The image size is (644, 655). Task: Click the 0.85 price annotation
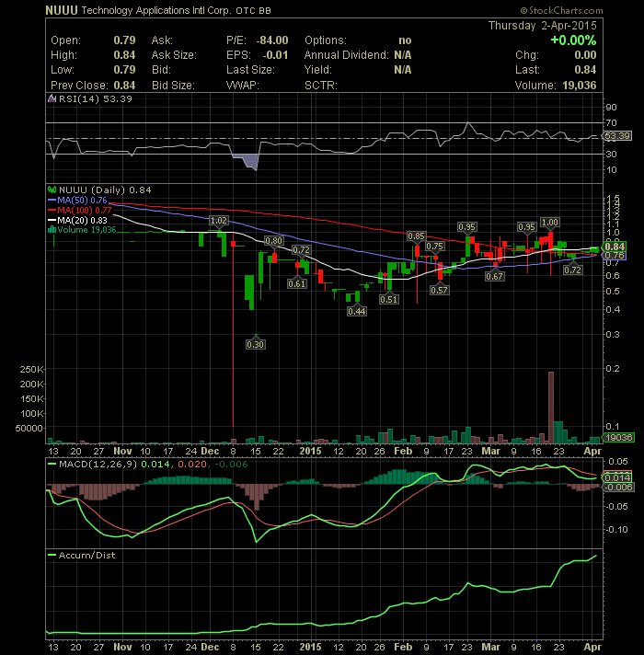(x=417, y=236)
